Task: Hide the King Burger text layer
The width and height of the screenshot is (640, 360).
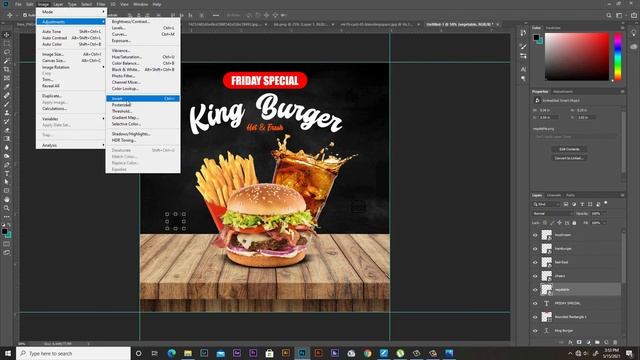Action: tap(535, 331)
